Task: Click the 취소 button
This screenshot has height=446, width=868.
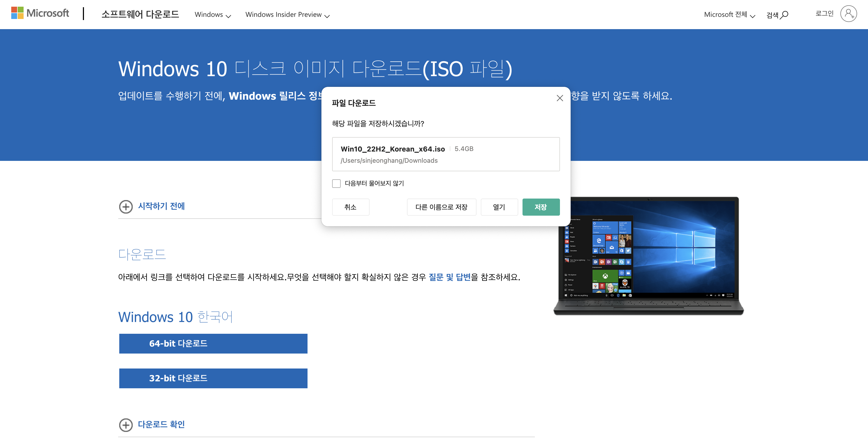Action: [350, 207]
